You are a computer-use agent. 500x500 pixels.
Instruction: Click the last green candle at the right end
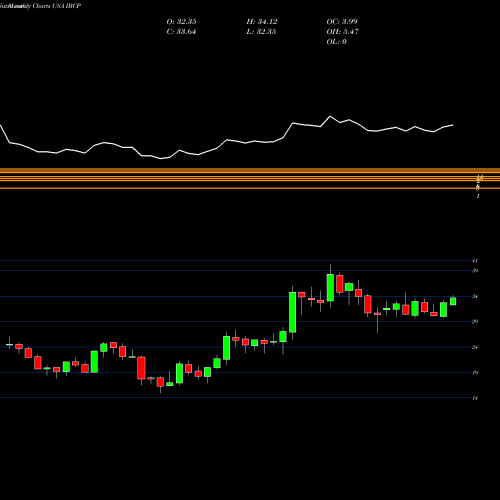(453, 301)
